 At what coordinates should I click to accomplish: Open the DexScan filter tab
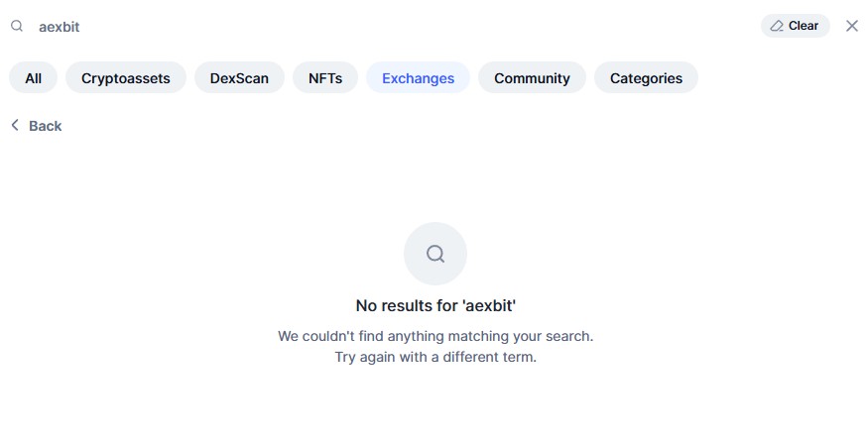tap(239, 78)
